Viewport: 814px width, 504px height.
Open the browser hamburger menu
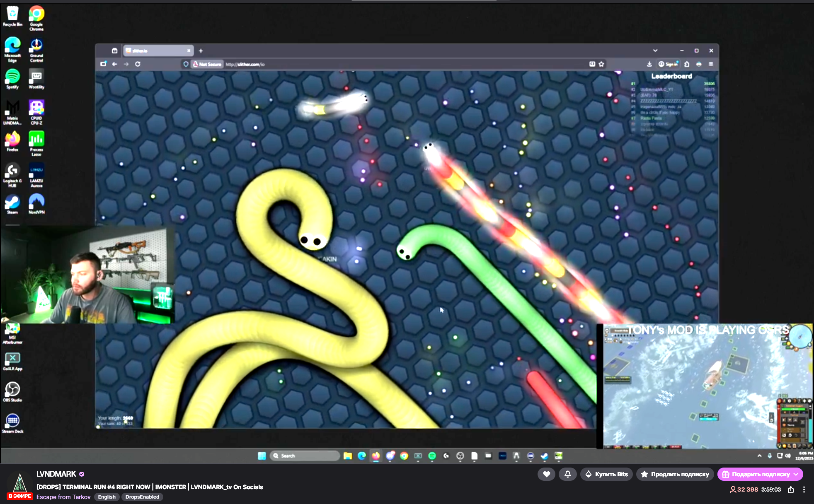(711, 64)
